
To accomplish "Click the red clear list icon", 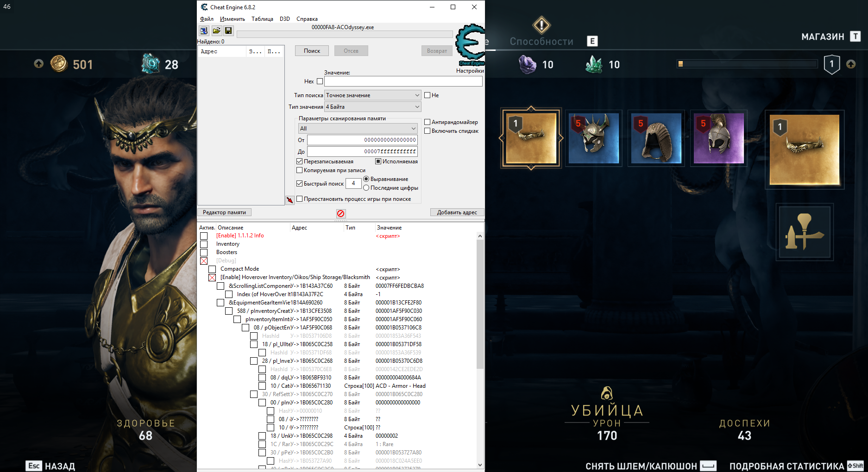I will point(341,213).
